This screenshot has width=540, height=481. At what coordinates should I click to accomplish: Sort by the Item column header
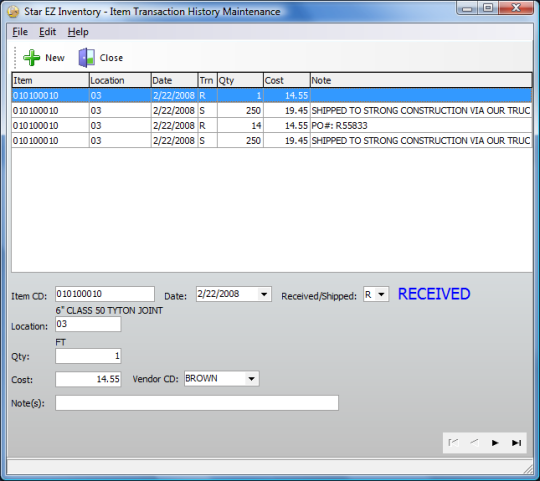[50, 80]
